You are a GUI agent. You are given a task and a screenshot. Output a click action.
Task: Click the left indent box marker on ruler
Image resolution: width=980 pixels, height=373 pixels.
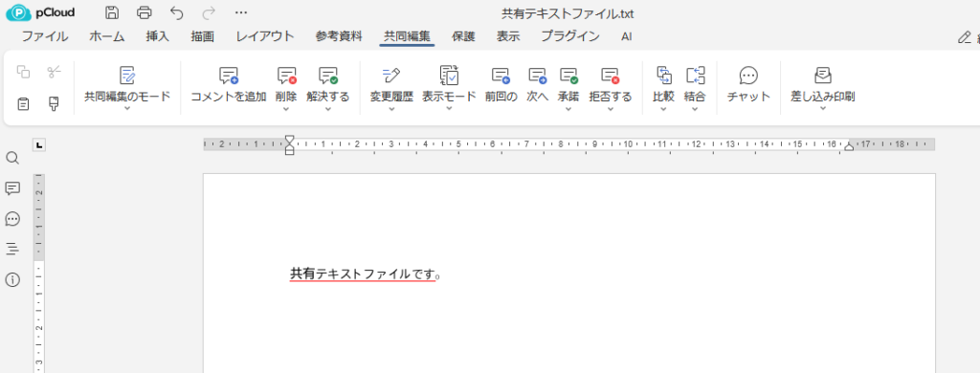(x=289, y=152)
